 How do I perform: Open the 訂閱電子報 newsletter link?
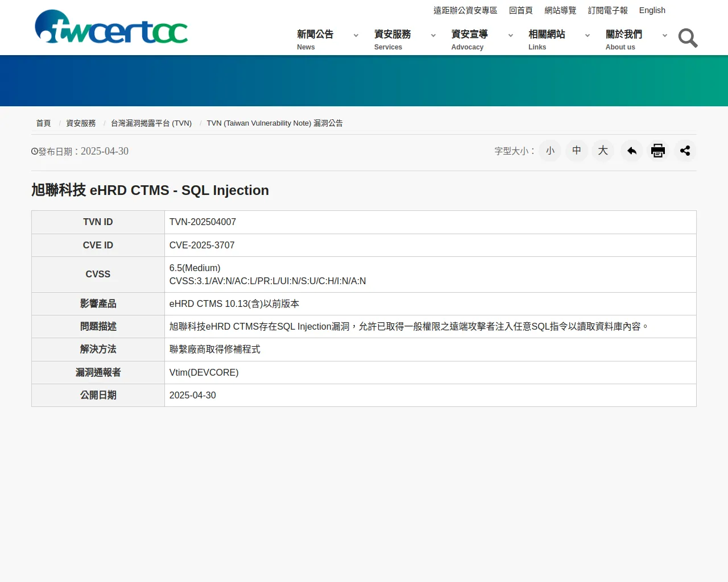click(608, 10)
